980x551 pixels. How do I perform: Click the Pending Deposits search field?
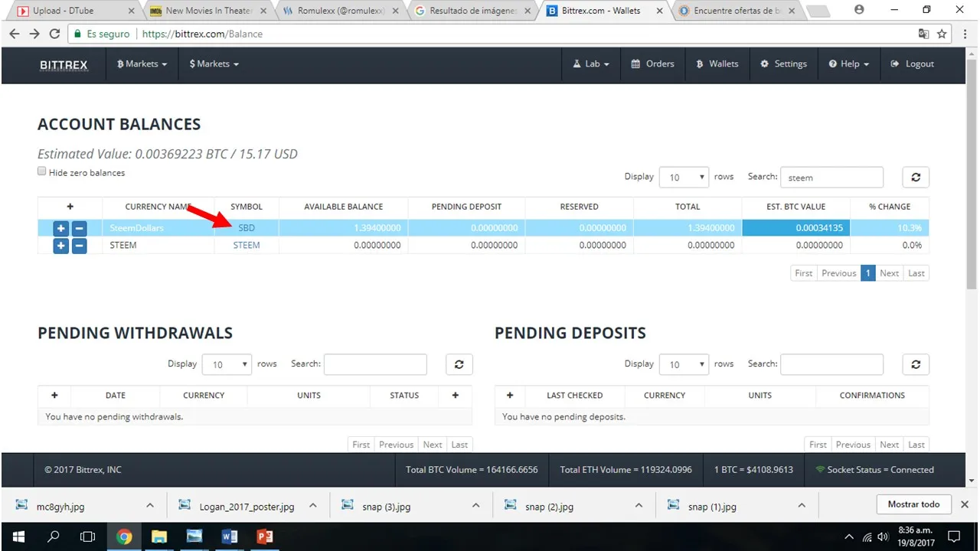coord(831,364)
